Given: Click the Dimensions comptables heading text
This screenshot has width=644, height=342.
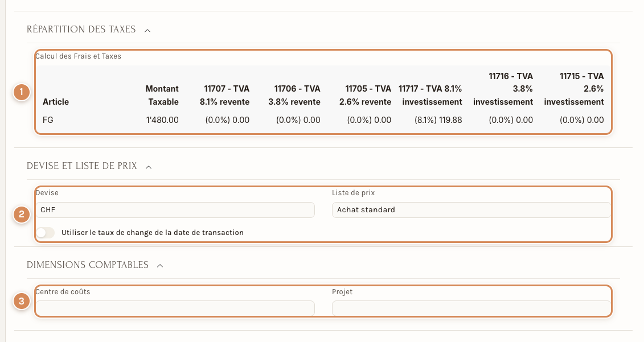Looking at the screenshot, I should pos(88,265).
